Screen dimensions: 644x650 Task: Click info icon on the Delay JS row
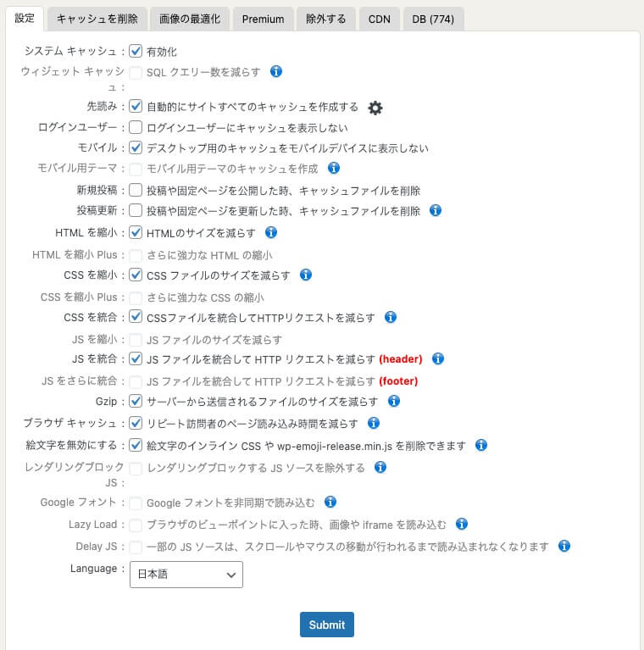[x=564, y=546]
